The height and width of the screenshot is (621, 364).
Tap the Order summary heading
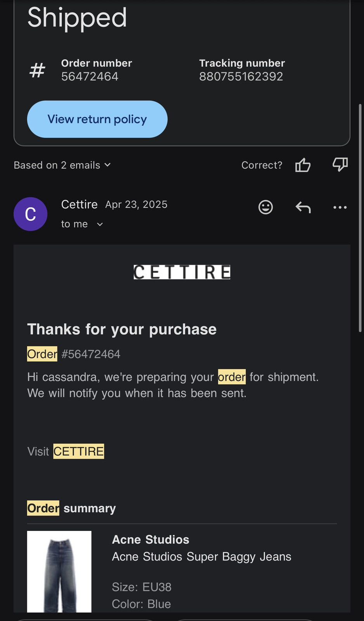(71, 508)
